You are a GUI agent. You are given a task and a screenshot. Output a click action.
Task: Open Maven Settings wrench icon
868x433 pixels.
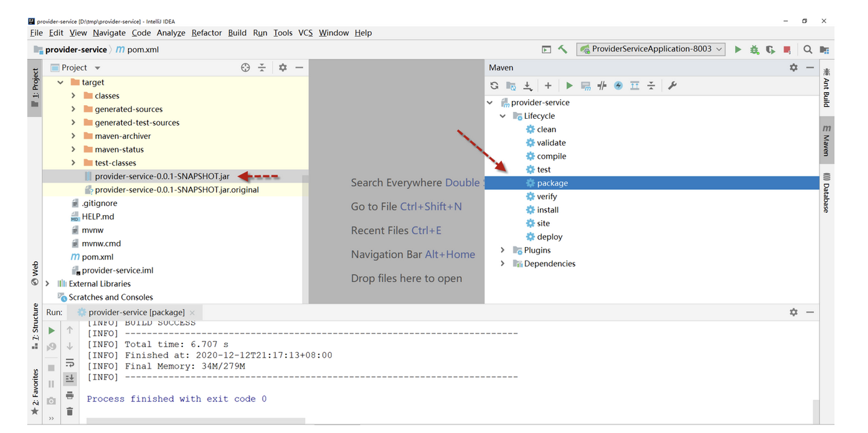point(672,86)
